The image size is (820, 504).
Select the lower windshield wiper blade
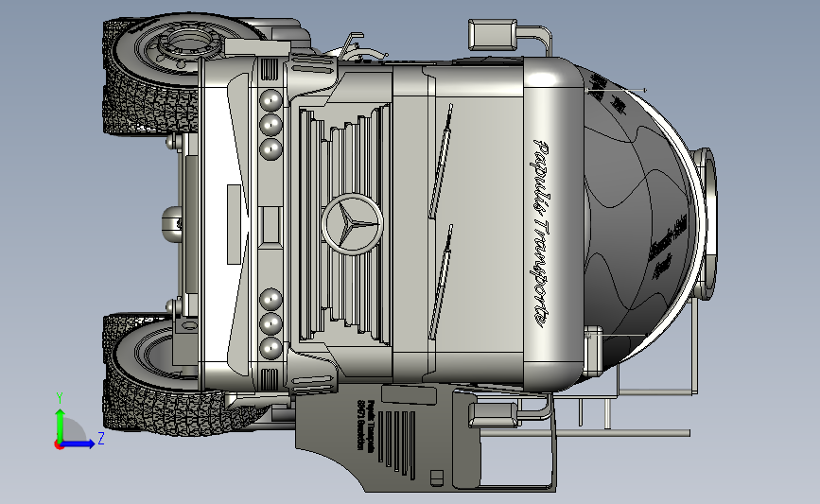441,283
